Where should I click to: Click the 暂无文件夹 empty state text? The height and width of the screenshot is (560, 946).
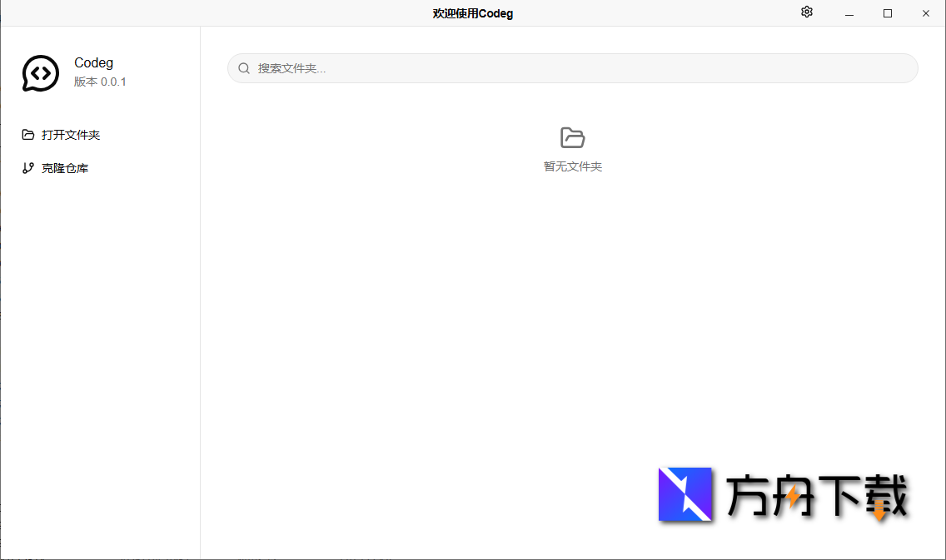[571, 166]
